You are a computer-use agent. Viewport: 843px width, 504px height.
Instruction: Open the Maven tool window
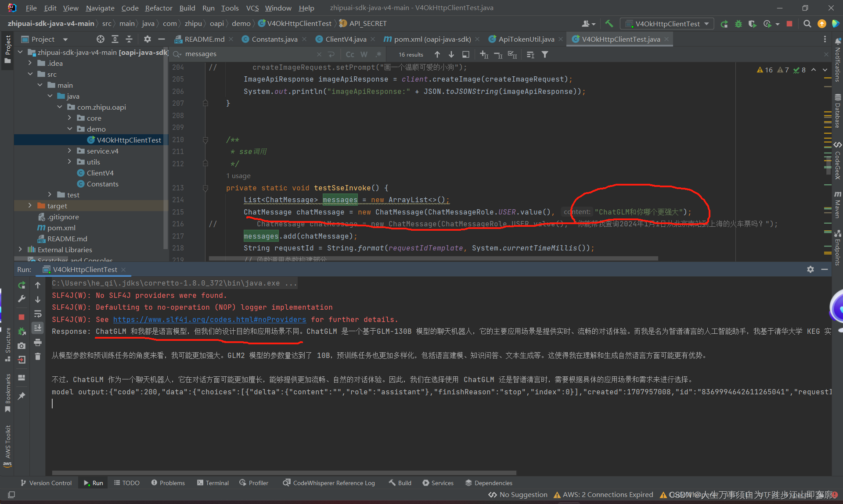point(838,206)
